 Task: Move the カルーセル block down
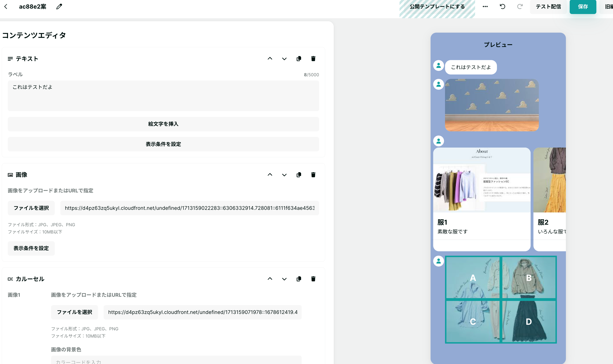pos(284,279)
